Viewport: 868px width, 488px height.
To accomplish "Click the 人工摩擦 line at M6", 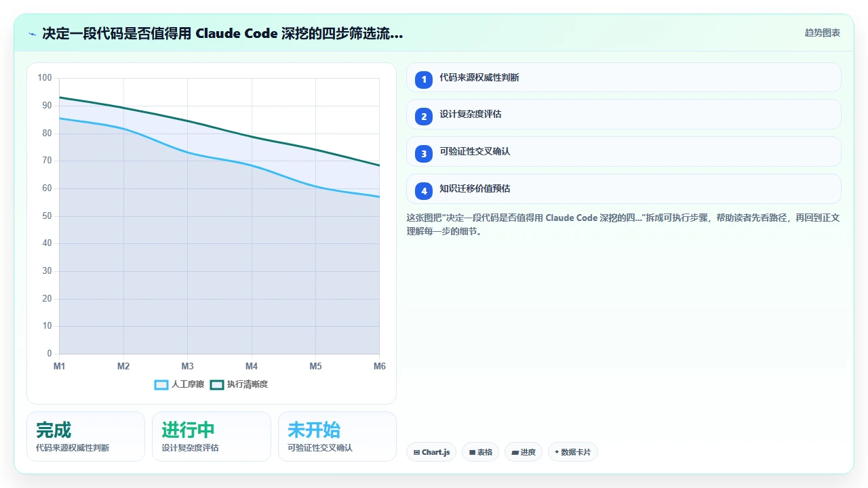I will click(379, 197).
